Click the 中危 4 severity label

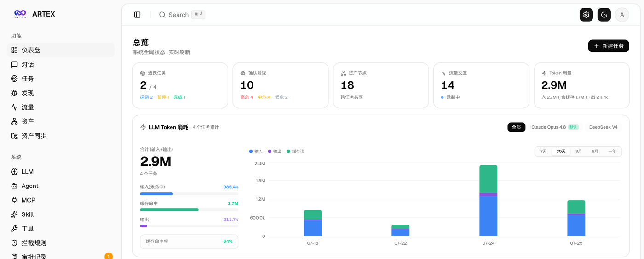click(264, 97)
